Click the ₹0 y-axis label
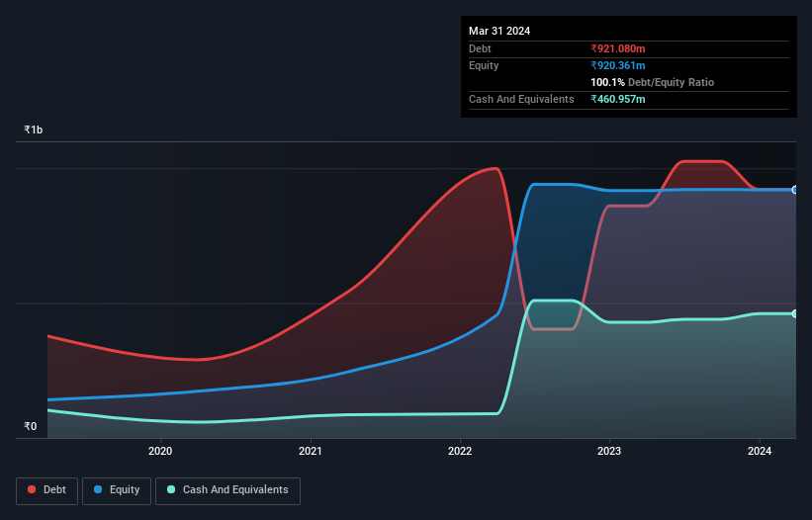Viewport: 812px width, 520px height. click(31, 426)
